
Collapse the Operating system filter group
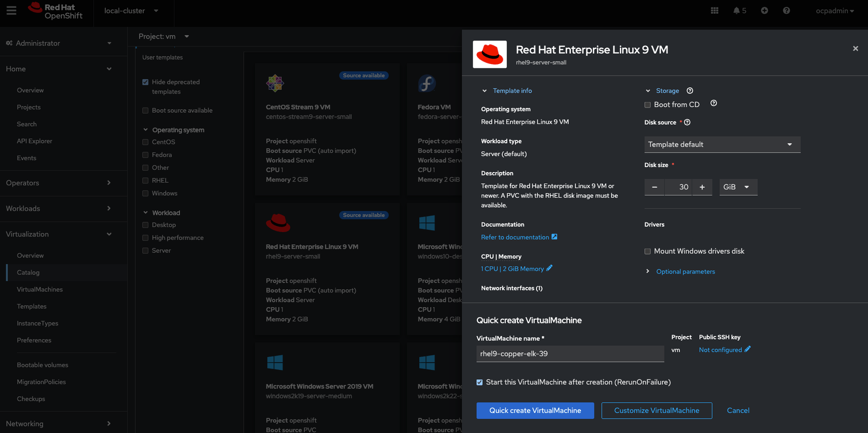pyautogui.click(x=174, y=130)
